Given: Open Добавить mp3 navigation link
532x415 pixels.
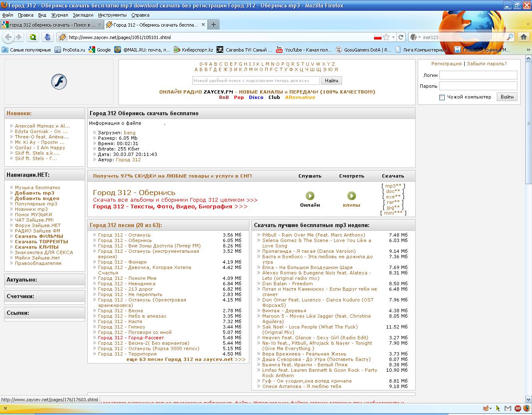Looking at the screenshot, I should [x=34, y=193].
